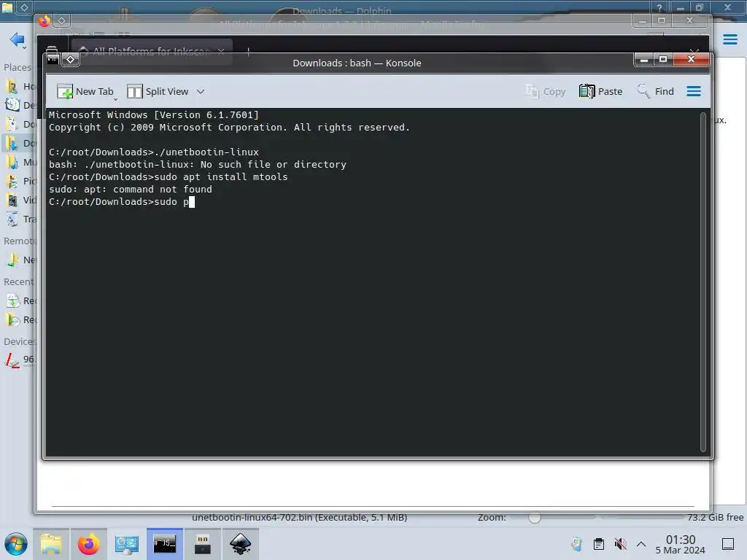Select the highlighted Downloads place in Dolphin
This screenshot has width=747, height=560.
coord(19,143)
